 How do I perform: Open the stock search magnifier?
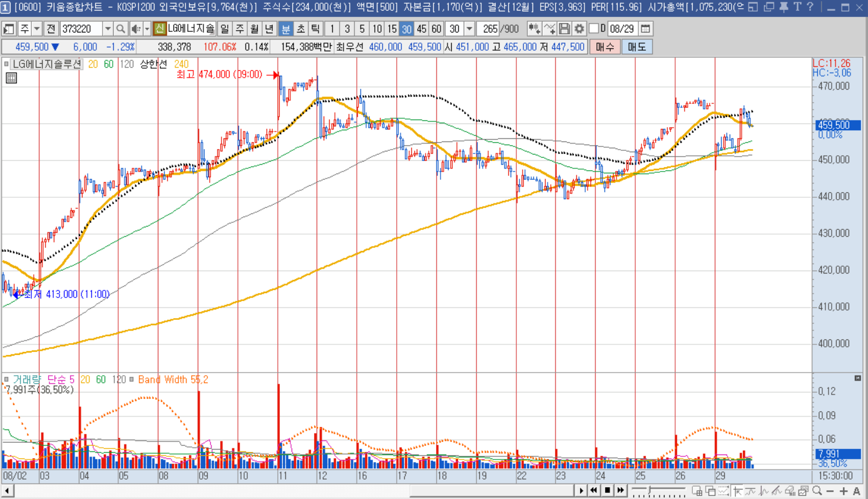pos(121,29)
